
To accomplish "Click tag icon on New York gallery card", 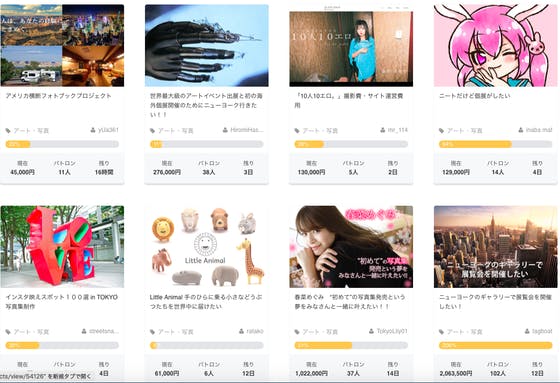I will (441, 332).
